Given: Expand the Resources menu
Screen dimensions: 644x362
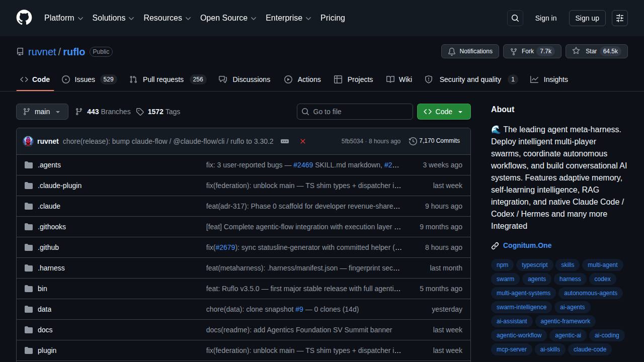Looking at the screenshot, I should tap(167, 18).
